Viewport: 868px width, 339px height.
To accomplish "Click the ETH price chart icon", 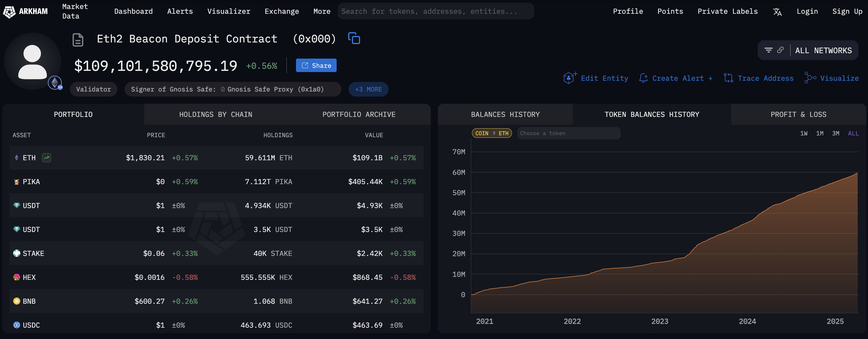I will (x=46, y=158).
